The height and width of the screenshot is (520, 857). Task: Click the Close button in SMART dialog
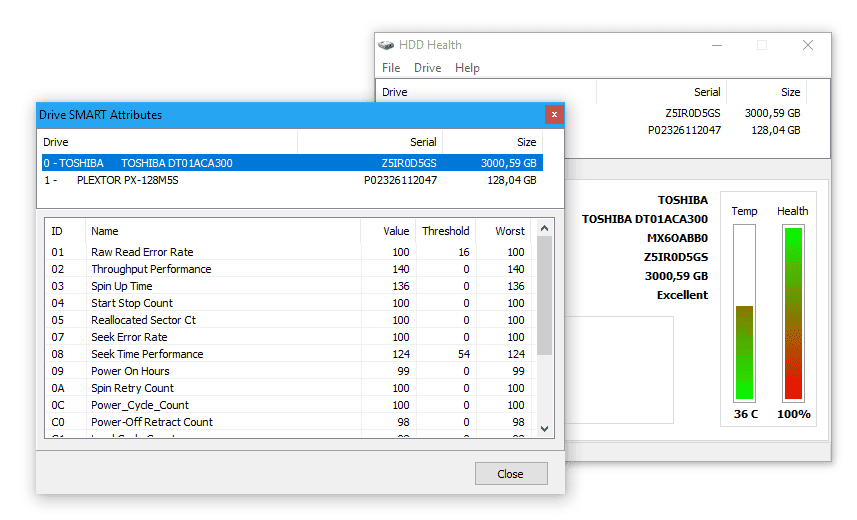click(x=511, y=474)
